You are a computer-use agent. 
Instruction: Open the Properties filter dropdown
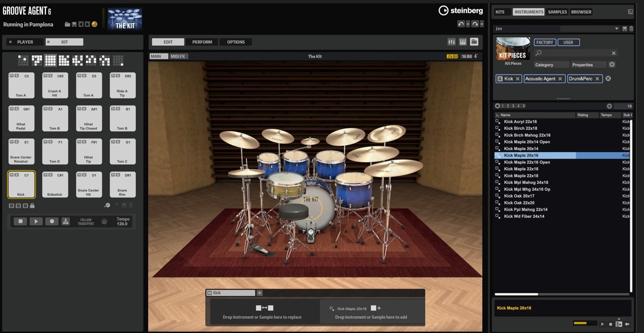[588, 65]
